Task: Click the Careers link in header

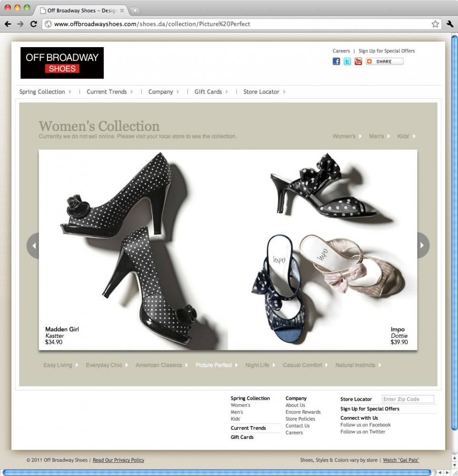Action: pos(341,51)
